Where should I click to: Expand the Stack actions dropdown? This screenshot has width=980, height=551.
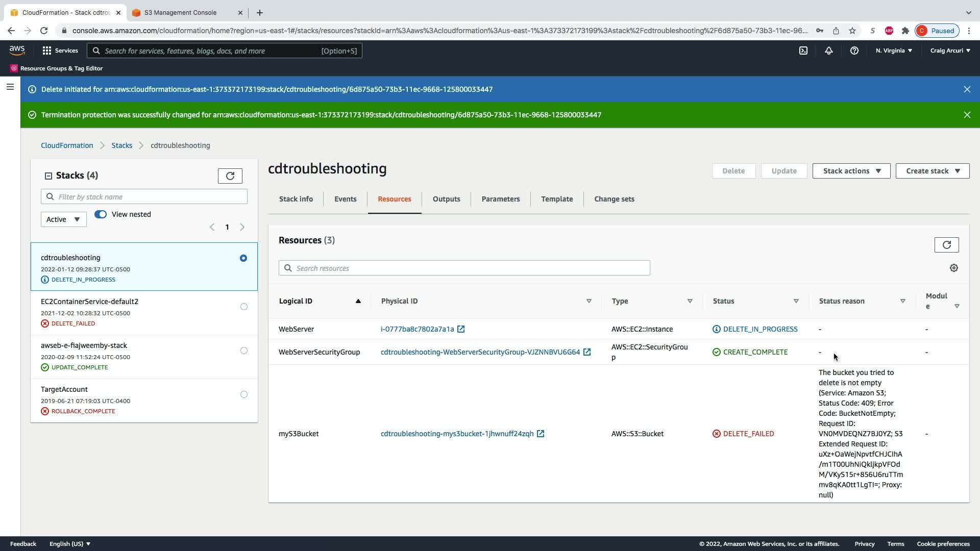coord(851,171)
